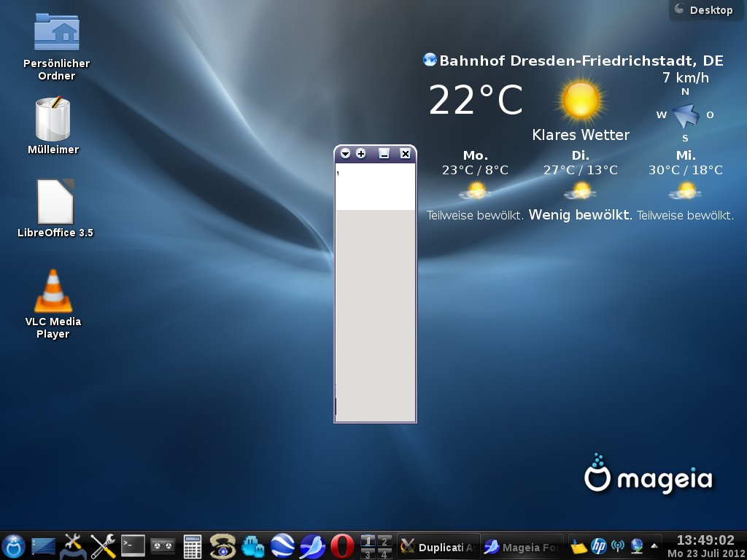This screenshot has width=747, height=560.
Task: Open the small window's title bar dropdown menu
Action: [345, 154]
